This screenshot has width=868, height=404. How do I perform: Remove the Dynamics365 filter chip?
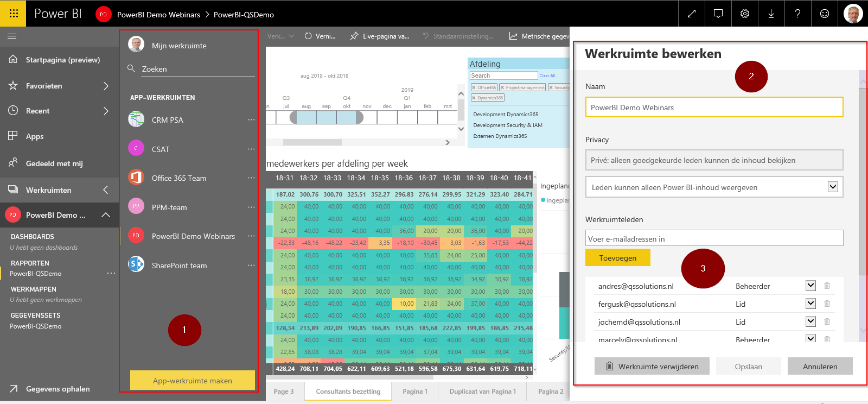click(474, 98)
